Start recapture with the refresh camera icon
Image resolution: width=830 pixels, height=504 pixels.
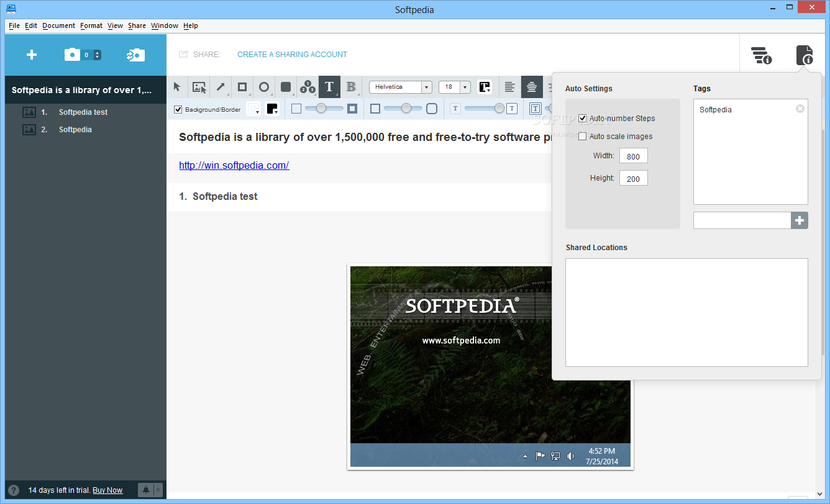(x=135, y=55)
